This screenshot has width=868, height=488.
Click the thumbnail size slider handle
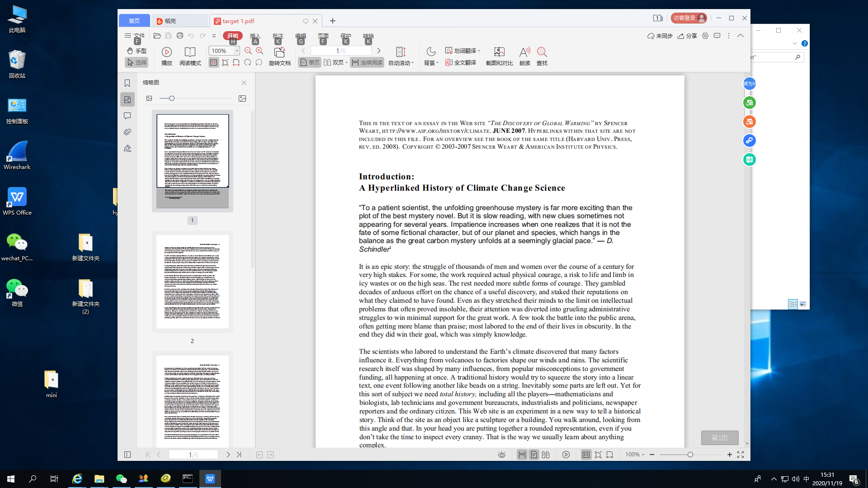coord(172,99)
